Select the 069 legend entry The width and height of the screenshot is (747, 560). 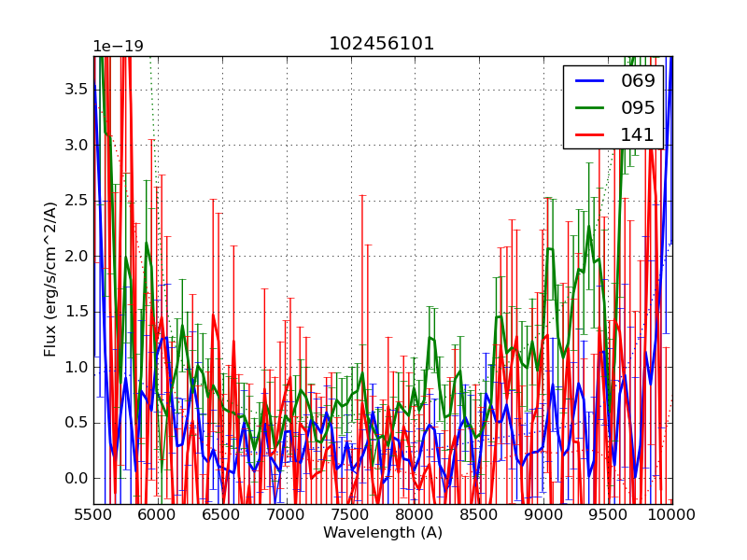[638, 80]
